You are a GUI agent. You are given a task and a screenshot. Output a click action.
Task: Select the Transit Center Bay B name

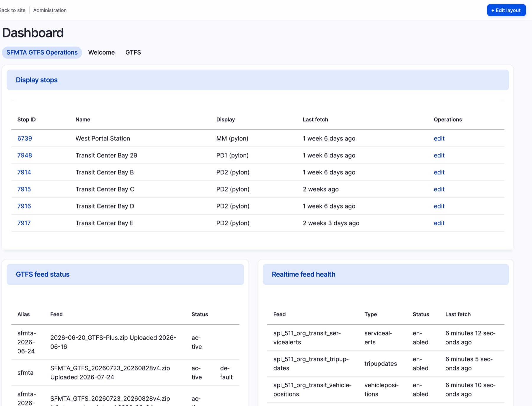tap(105, 172)
